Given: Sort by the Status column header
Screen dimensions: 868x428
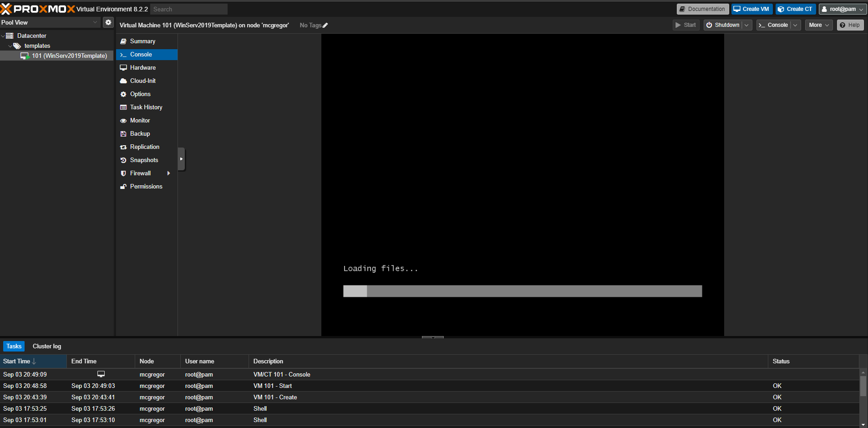Looking at the screenshot, I should pyautogui.click(x=813, y=362).
